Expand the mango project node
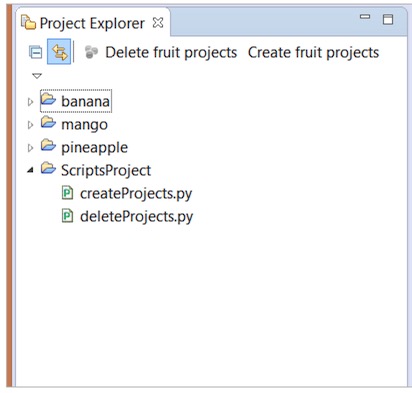Image resolution: width=412 pixels, height=393 pixels. (30, 125)
